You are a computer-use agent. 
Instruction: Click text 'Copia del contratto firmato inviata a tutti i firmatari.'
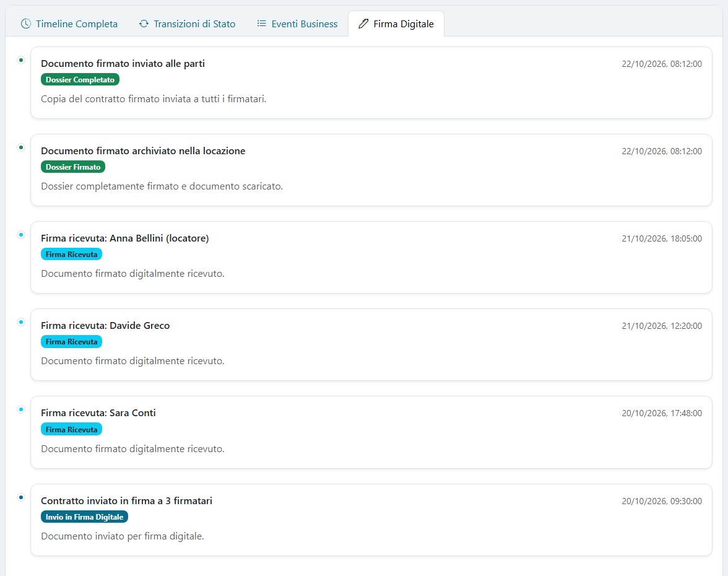pos(154,99)
